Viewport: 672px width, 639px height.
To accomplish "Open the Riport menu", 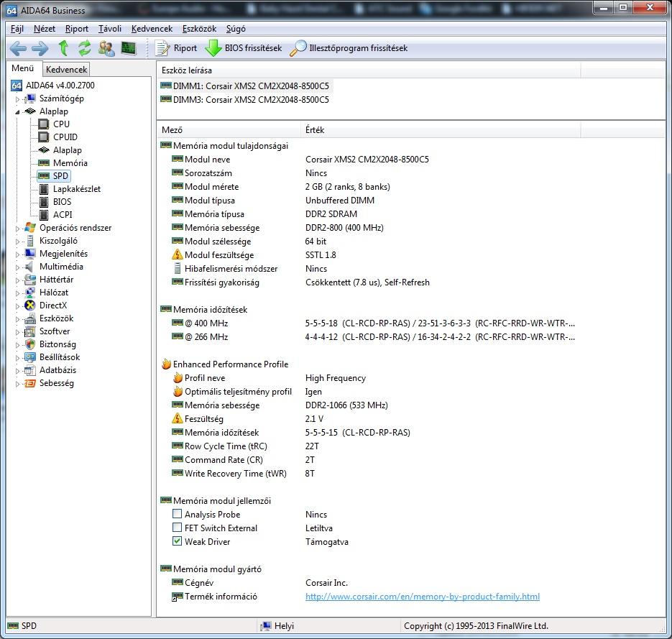I will pos(77,29).
